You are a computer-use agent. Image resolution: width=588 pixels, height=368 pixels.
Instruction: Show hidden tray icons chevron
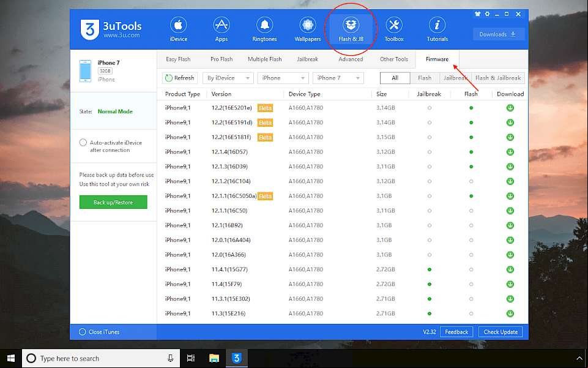(579, 359)
